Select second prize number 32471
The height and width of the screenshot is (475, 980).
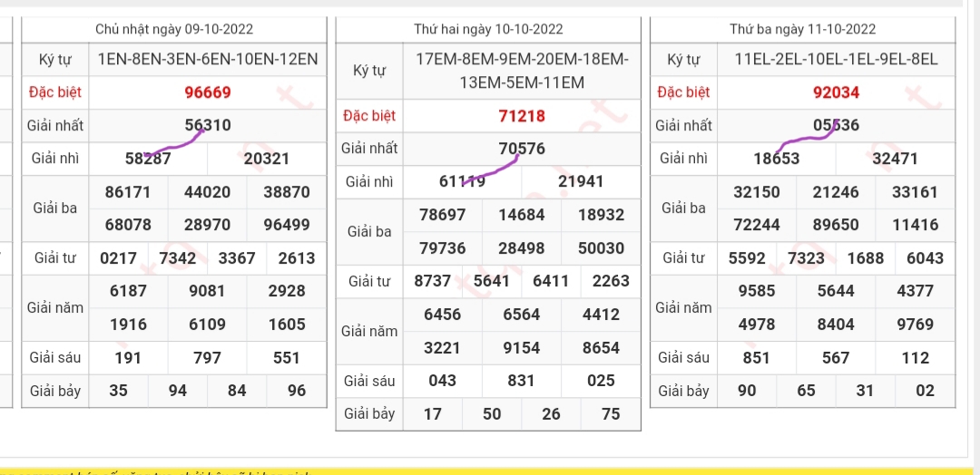pos(895,159)
